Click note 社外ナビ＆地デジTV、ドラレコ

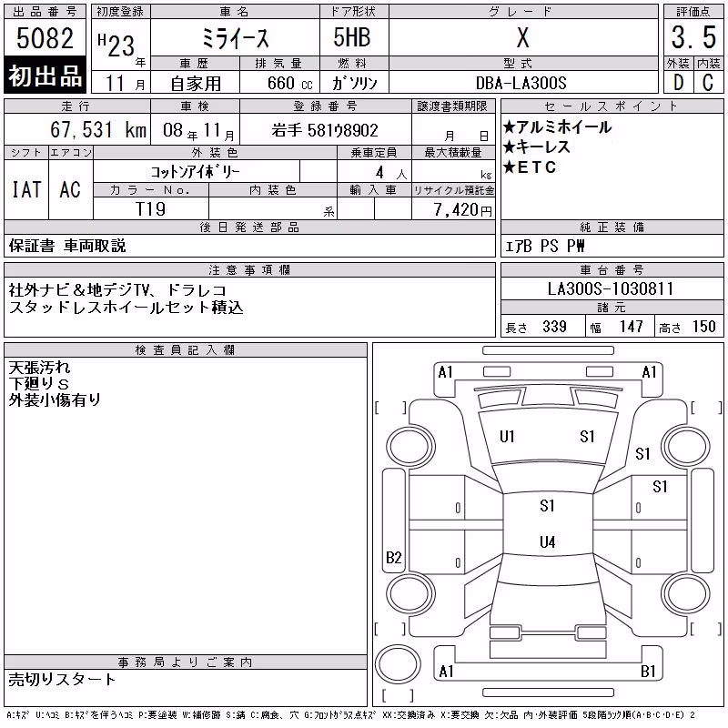(117, 290)
